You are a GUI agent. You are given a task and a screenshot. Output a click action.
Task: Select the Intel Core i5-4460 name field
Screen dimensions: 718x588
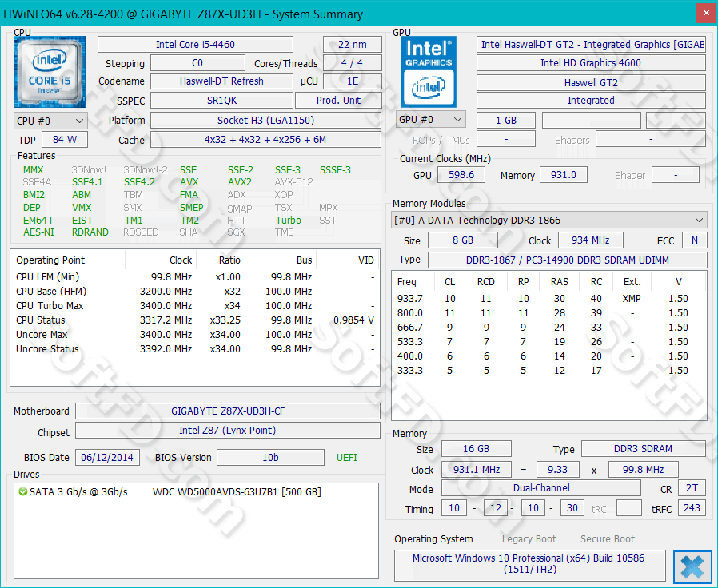coord(196,45)
